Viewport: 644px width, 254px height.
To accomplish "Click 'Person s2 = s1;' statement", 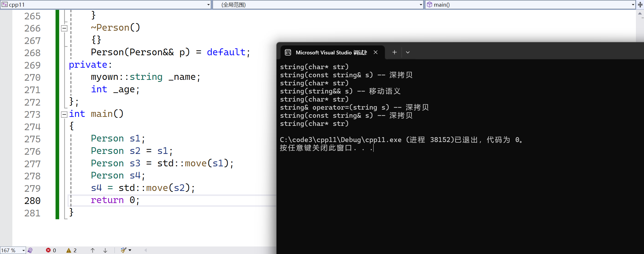I will click(x=132, y=151).
